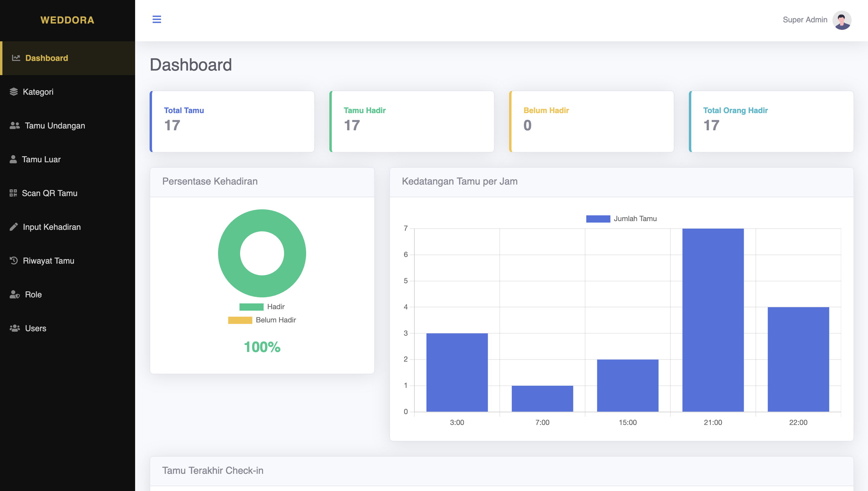Click the Tamu Undangan people icon

tap(14, 125)
